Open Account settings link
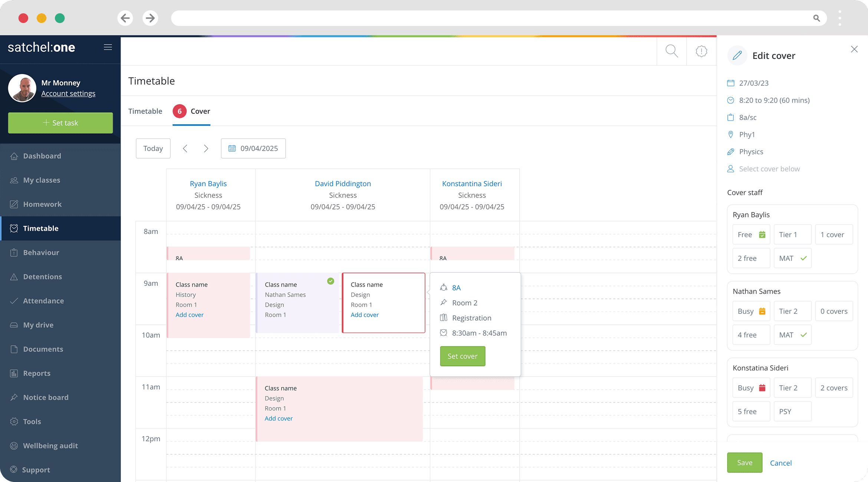 (x=68, y=93)
